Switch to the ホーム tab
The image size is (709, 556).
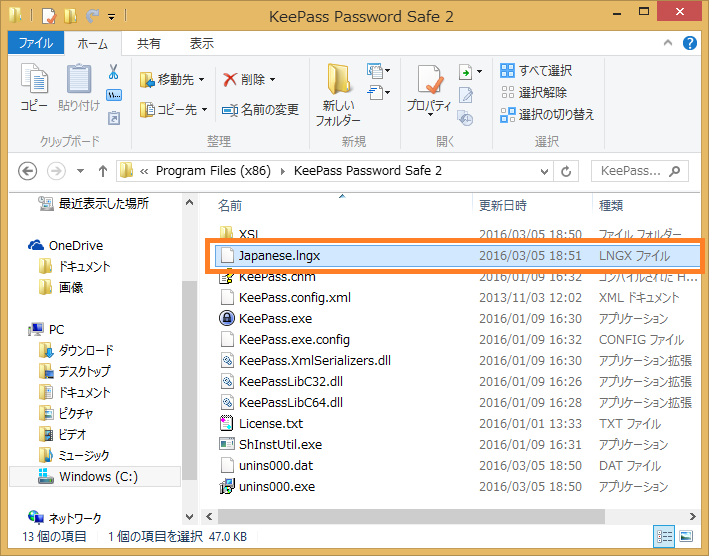[x=93, y=44]
